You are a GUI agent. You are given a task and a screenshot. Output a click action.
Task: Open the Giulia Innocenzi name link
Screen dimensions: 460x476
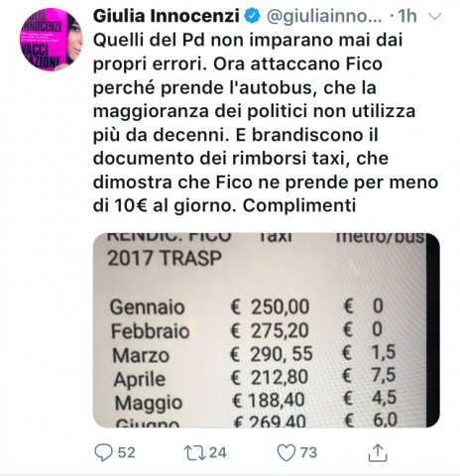(167, 16)
